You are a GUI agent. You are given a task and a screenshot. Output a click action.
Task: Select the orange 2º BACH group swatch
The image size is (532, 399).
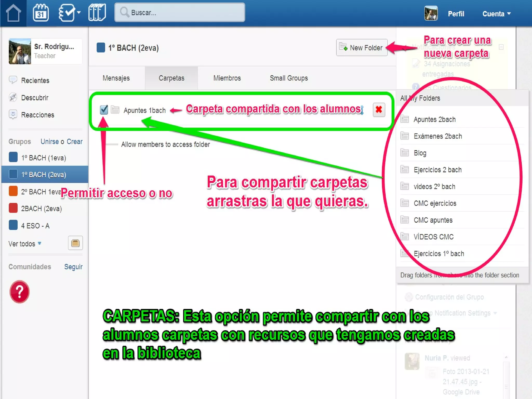click(x=13, y=191)
